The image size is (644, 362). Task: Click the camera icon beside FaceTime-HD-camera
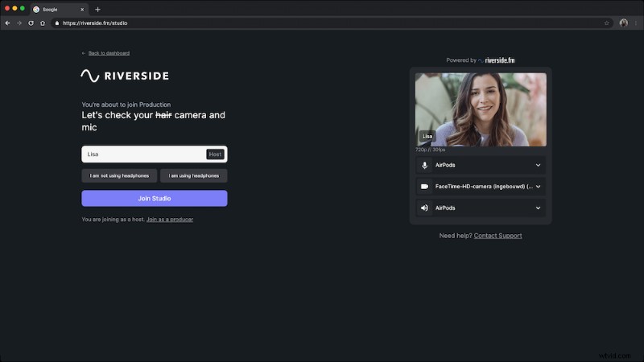tap(424, 186)
